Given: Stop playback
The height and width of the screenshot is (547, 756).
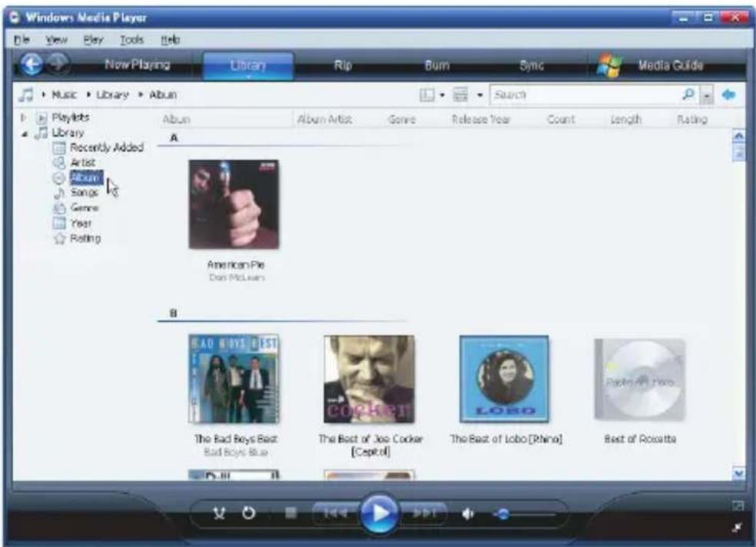Looking at the screenshot, I should click(x=290, y=512).
